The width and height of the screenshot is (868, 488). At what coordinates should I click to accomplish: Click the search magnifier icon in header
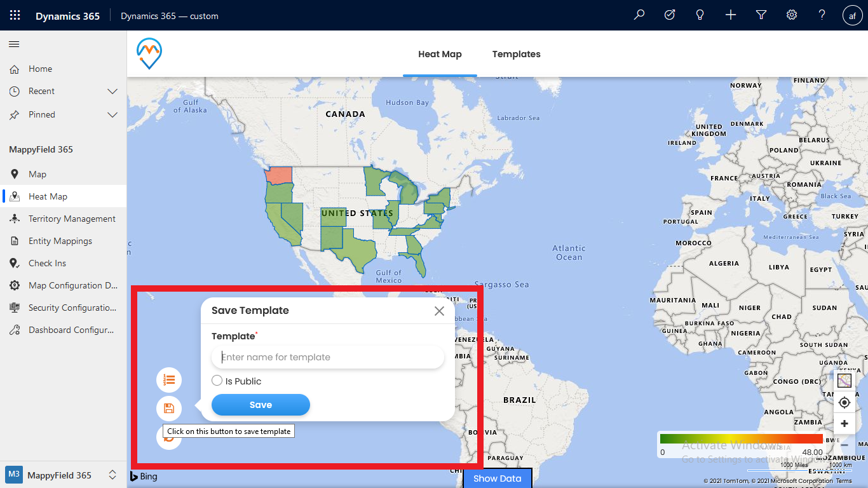(x=639, y=15)
